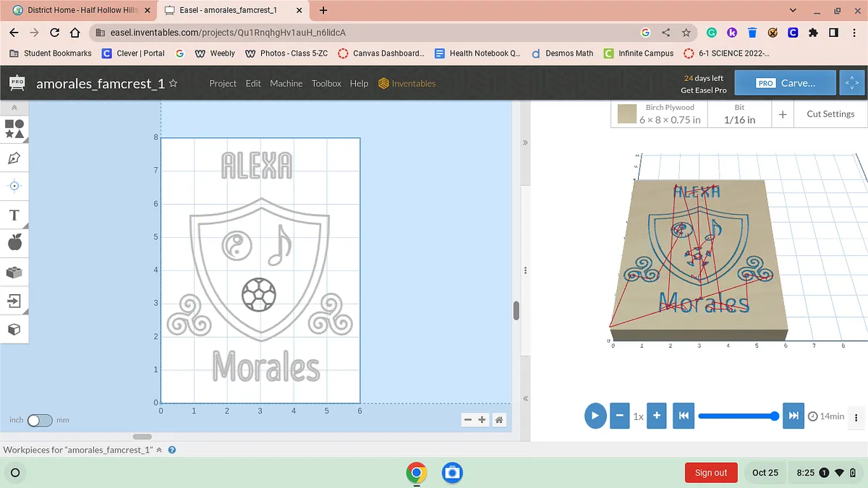Screen dimensions: 868x488
Task: Toggle units between inch and mm
Action: [x=40, y=420]
